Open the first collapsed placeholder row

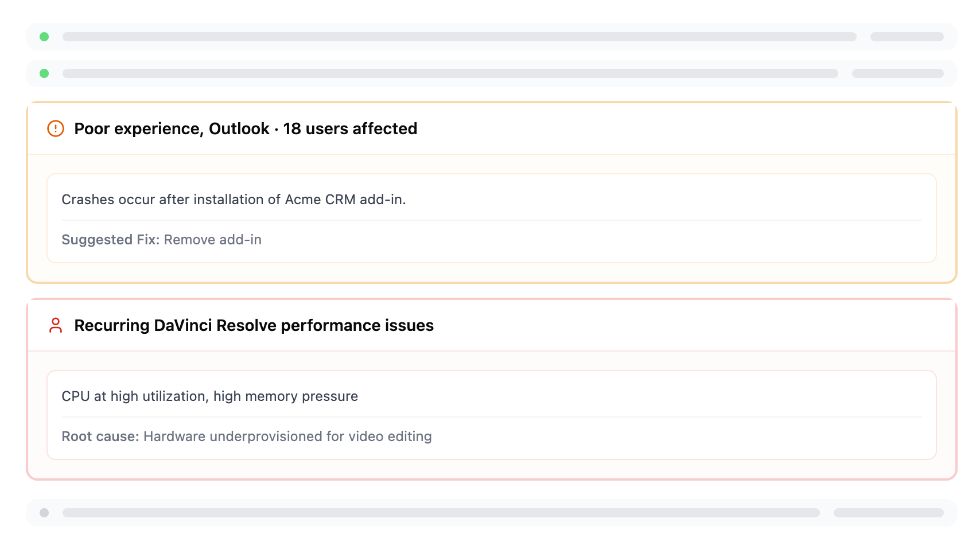pos(459,37)
